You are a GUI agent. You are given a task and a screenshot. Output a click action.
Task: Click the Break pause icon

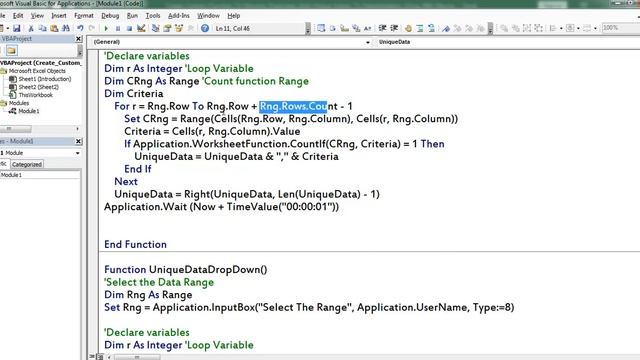click(x=118, y=28)
